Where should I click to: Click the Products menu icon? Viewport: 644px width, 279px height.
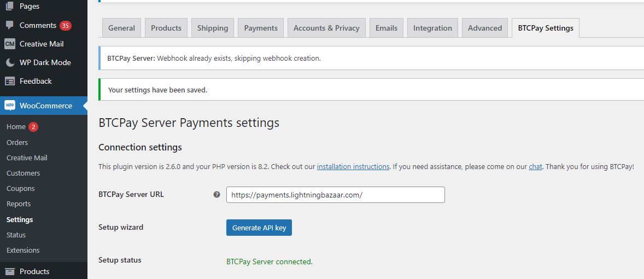pyautogui.click(x=10, y=271)
